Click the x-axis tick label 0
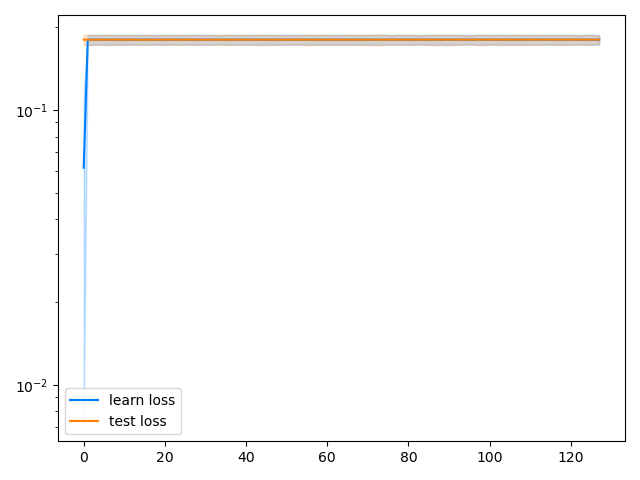The height and width of the screenshot is (480, 640). [84, 457]
